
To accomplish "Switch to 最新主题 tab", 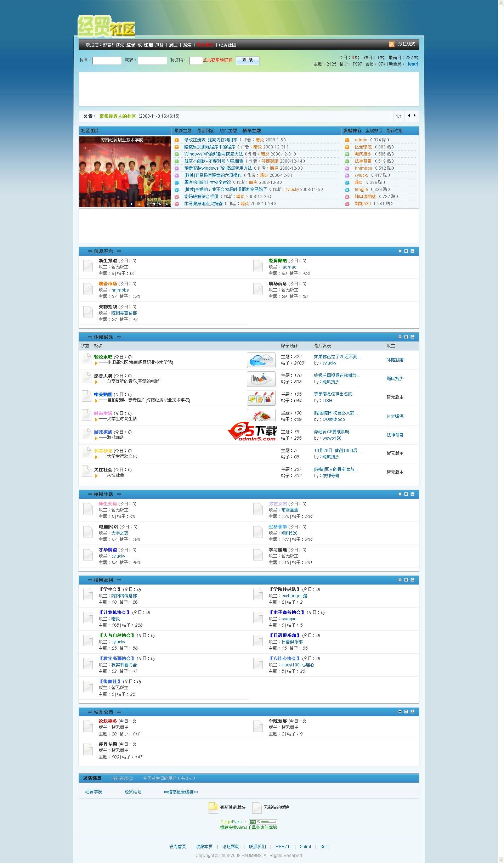I will (x=183, y=131).
